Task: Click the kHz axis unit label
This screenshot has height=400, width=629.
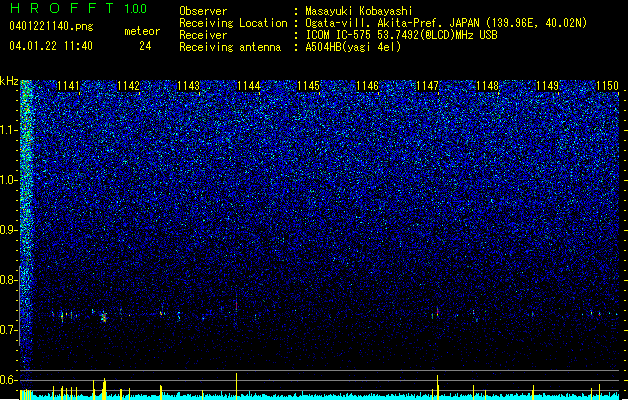Action: coord(9,81)
